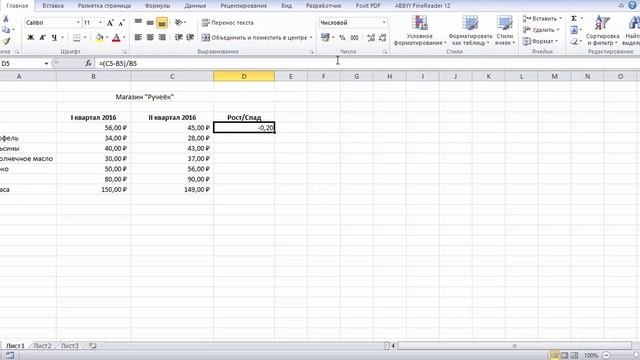Toggle underline formatting (Ч)

click(x=54, y=38)
